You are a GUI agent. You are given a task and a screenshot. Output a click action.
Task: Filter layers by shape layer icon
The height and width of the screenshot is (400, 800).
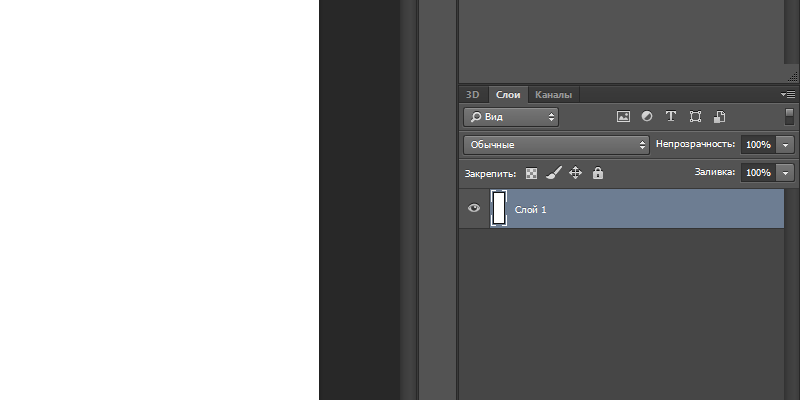click(x=695, y=117)
